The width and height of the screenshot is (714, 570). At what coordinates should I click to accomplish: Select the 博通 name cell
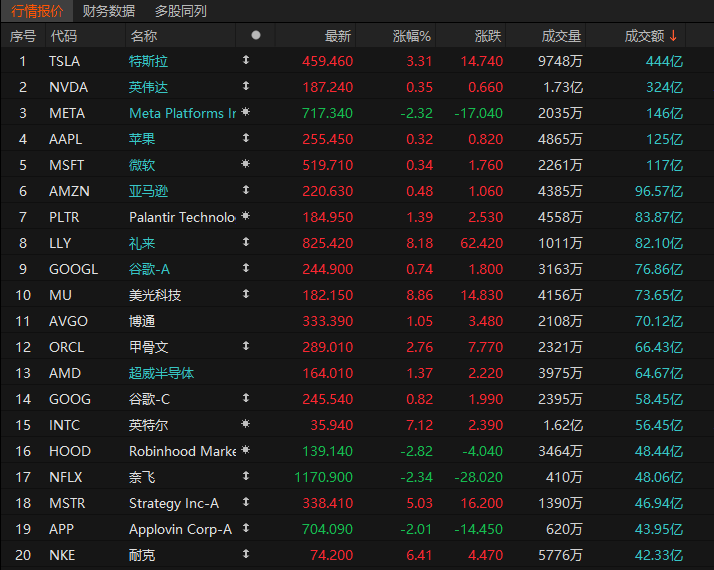click(x=142, y=321)
